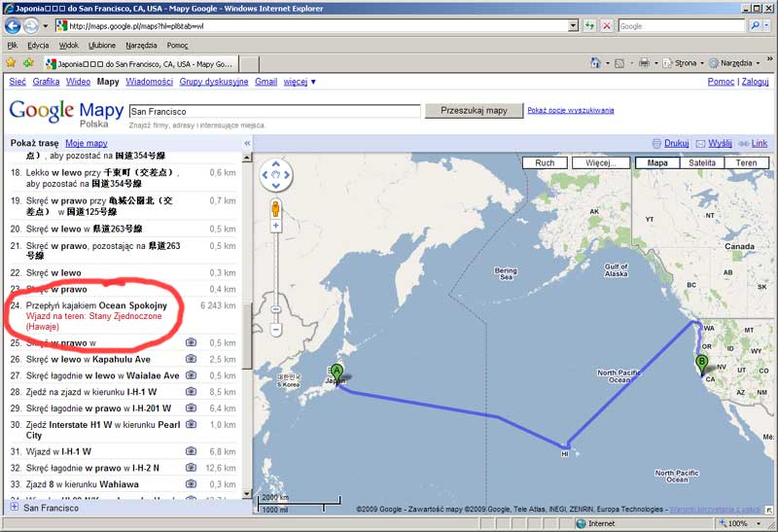This screenshot has height=532, width=778.
Task: Click camera icon for step 31 I-H-1 W
Action: [191, 451]
